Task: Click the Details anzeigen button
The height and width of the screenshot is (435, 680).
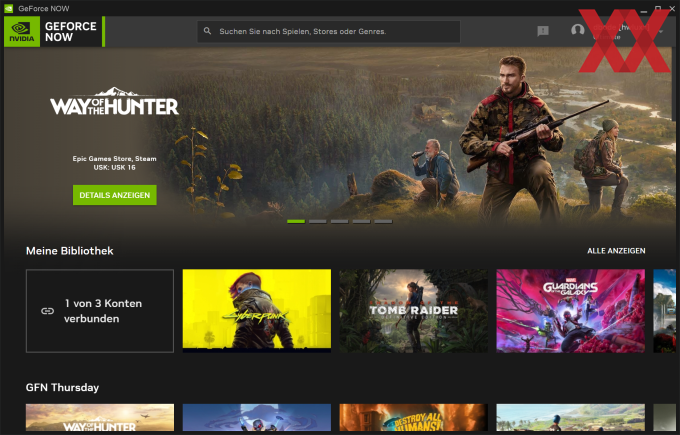Action: [x=115, y=195]
